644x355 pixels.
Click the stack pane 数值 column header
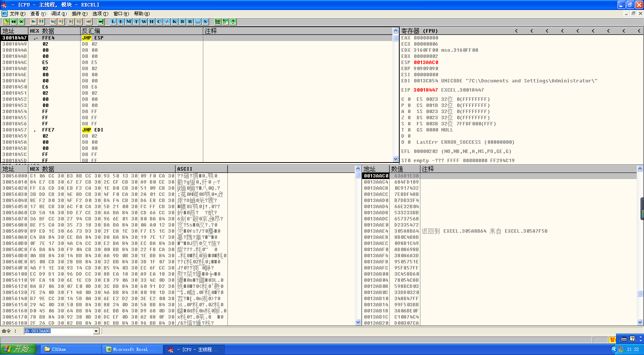coord(405,169)
